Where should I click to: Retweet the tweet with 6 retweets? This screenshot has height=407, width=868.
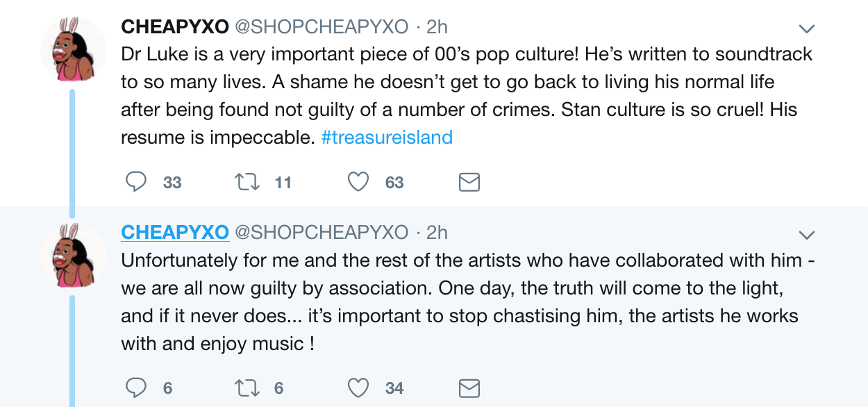click(x=246, y=388)
